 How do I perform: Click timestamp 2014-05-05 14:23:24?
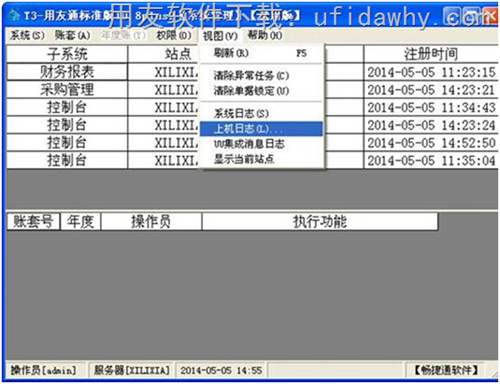[431, 125]
